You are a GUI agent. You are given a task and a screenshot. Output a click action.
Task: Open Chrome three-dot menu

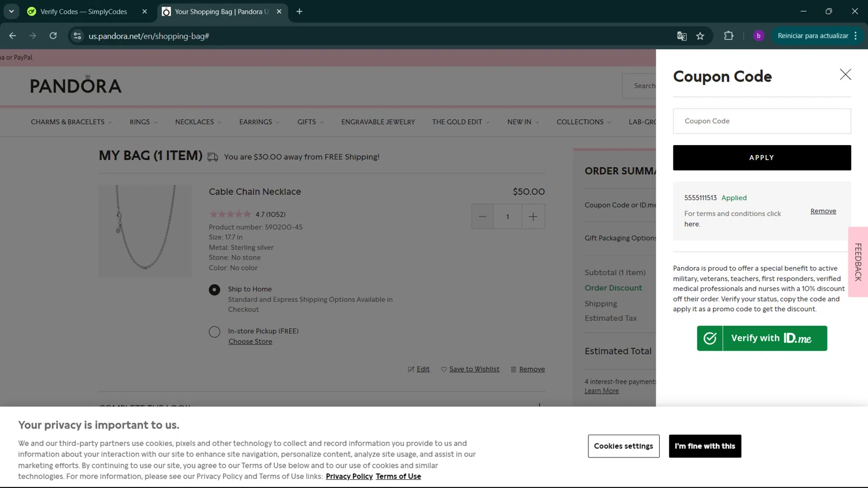click(855, 36)
